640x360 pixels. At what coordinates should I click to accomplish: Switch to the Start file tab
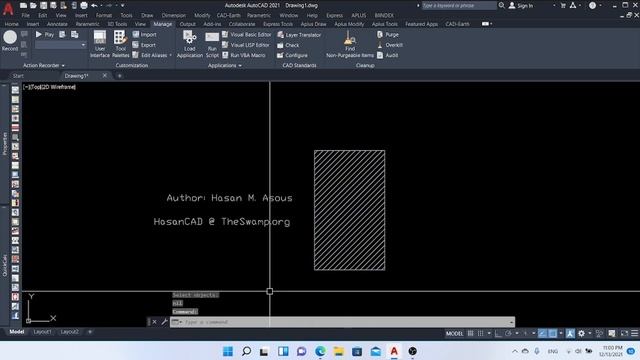click(x=18, y=76)
